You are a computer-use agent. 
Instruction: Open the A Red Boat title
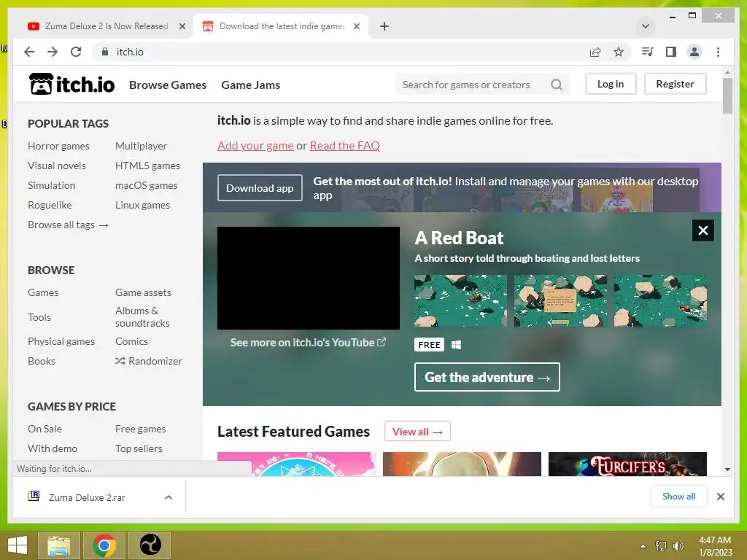[459, 238]
